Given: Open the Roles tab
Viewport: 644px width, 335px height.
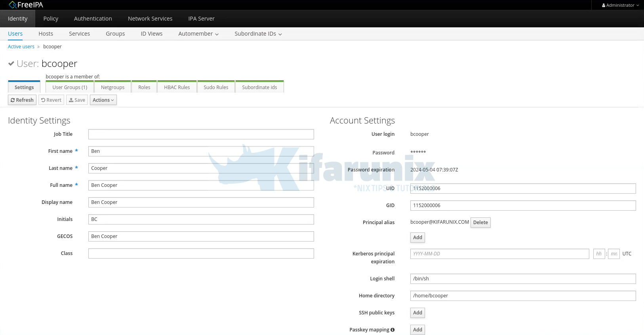Looking at the screenshot, I should coord(144,87).
